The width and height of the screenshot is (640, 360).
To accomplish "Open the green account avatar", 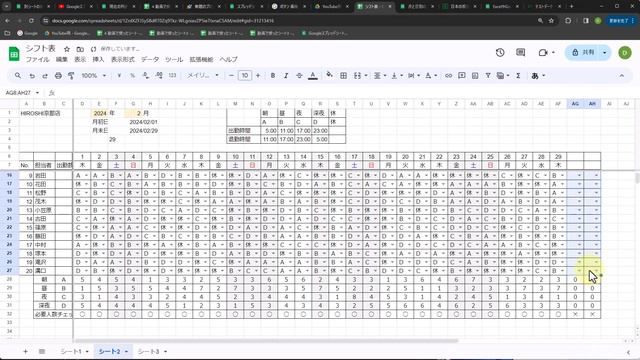I will pyautogui.click(x=624, y=53).
